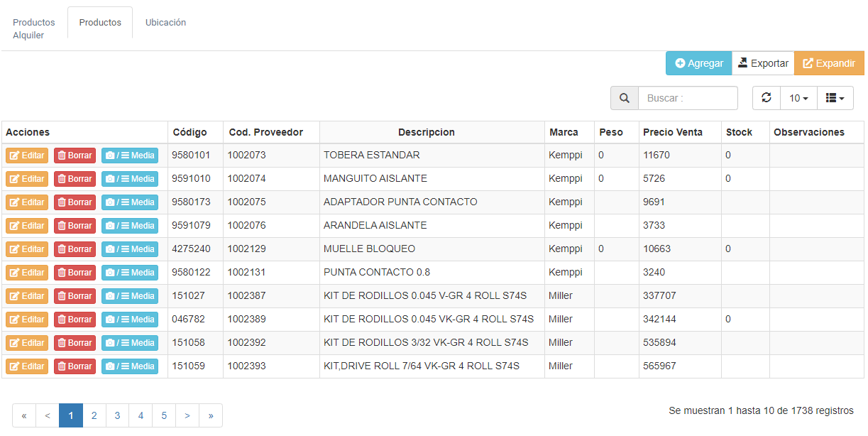This screenshot has height=436, width=868.
Task: Open Media for ADAPTADOR PUNTA CONTACTO
Action: click(130, 202)
